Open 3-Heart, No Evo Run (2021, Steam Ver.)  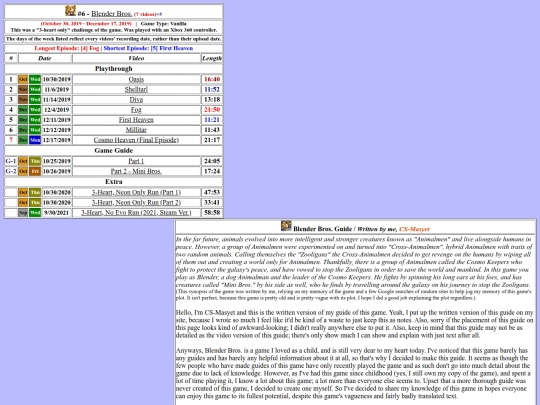point(136,212)
